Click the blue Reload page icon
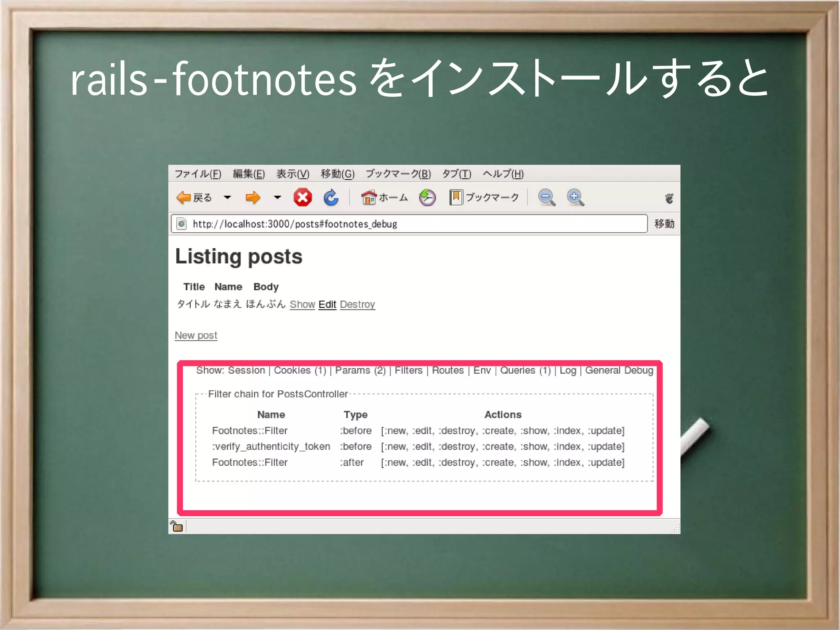840x630 pixels. [331, 197]
